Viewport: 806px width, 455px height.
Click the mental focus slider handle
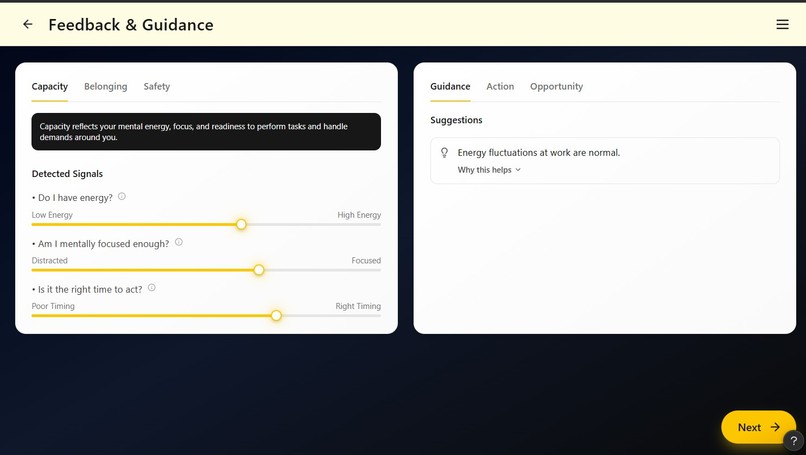coord(259,270)
